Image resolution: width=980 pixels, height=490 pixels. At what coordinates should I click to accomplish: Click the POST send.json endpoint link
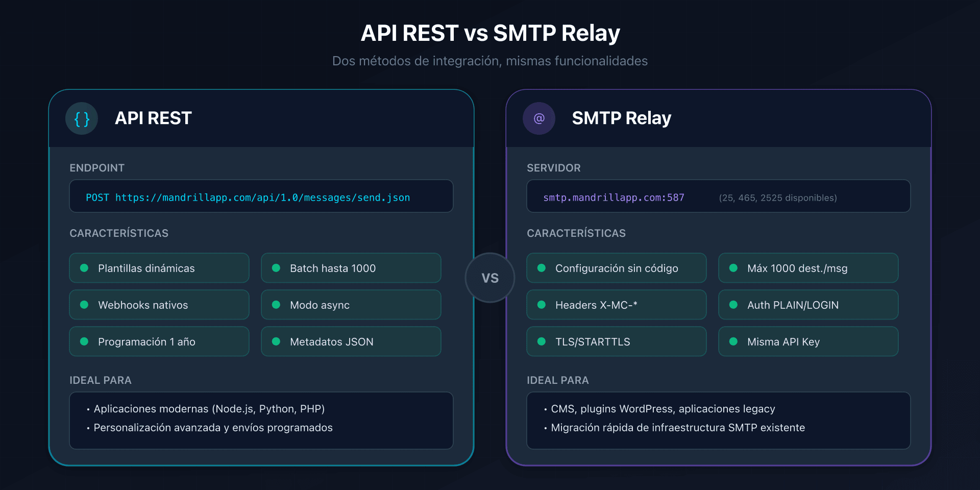point(248,198)
